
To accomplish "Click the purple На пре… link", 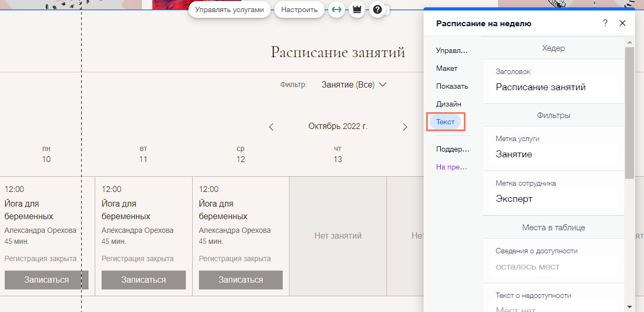I will (x=452, y=167).
